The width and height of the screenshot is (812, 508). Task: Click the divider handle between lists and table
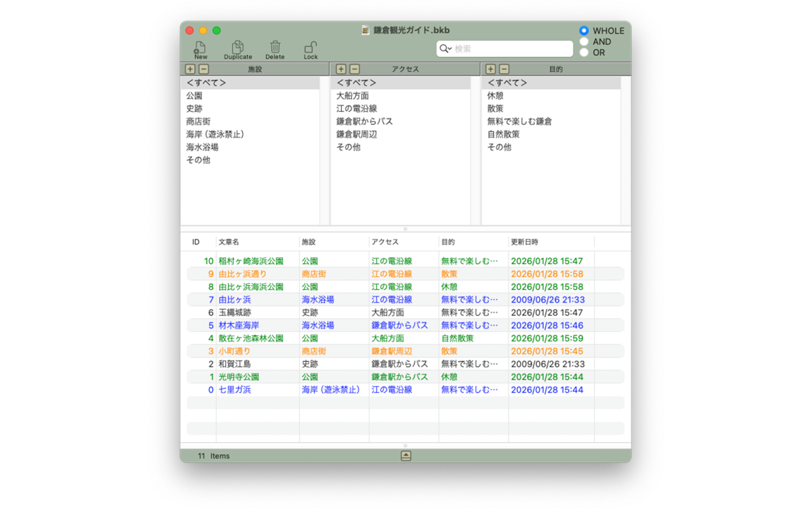click(405, 229)
